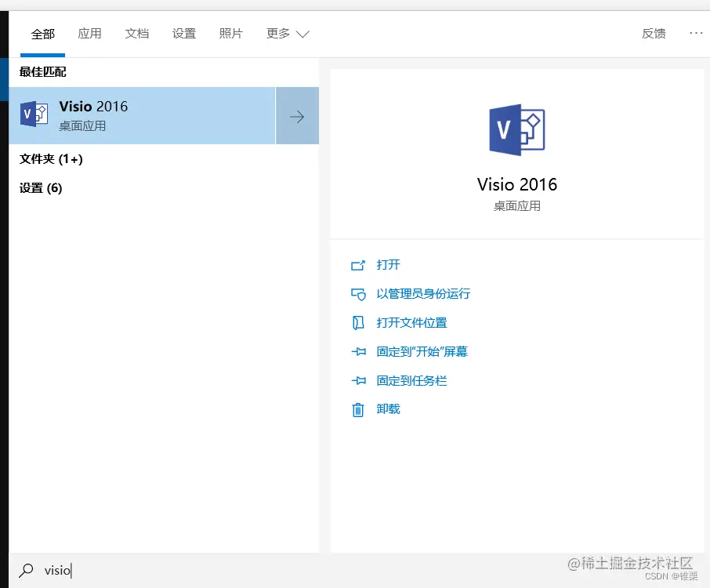Click the shield icon for run as administrator
The width and height of the screenshot is (710, 588).
click(x=358, y=295)
